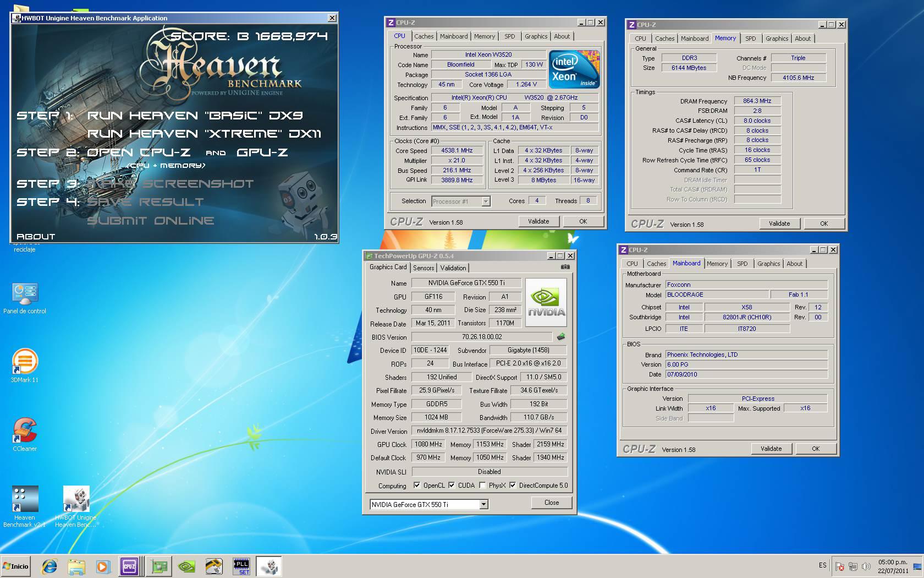Screen dimensions: 924x578
Task: Click the Core Speed value 4538.1 MHz
Action: pyautogui.click(x=457, y=150)
